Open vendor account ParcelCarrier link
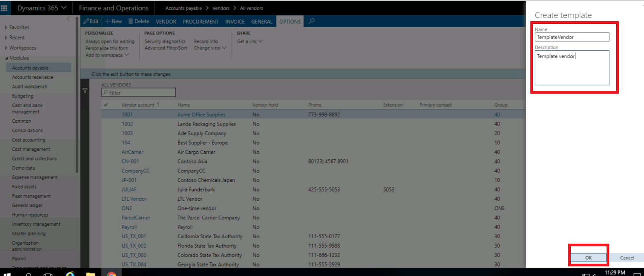The width and height of the screenshot is (644, 276). coord(136,218)
